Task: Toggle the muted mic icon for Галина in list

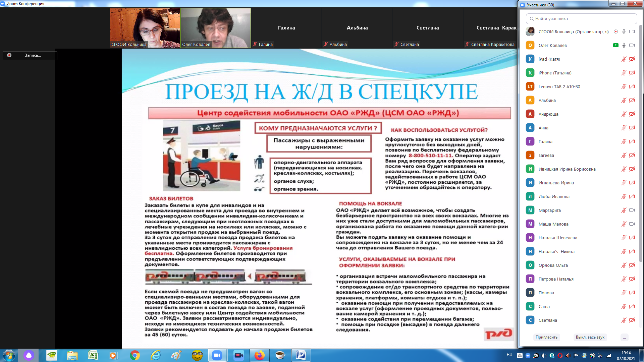Action: click(x=624, y=141)
